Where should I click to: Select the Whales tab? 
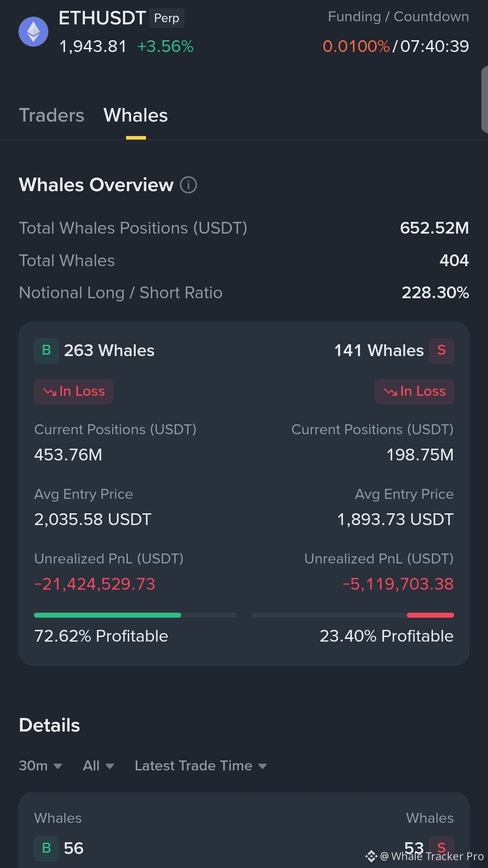click(x=136, y=115)
